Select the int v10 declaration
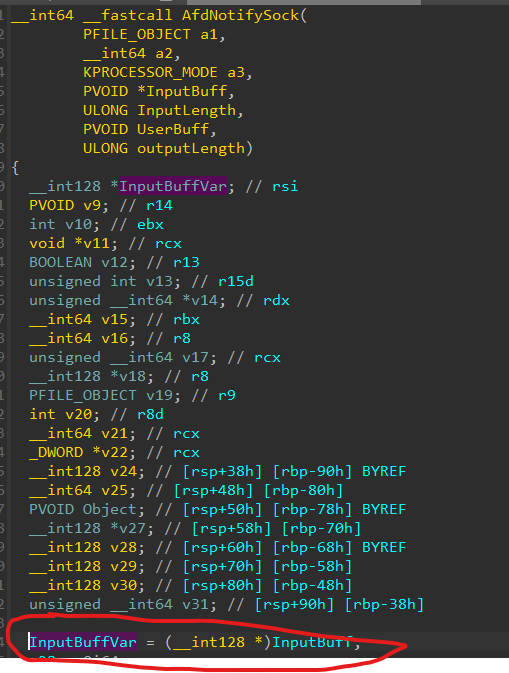509x673 pixels. coord(64,224)
